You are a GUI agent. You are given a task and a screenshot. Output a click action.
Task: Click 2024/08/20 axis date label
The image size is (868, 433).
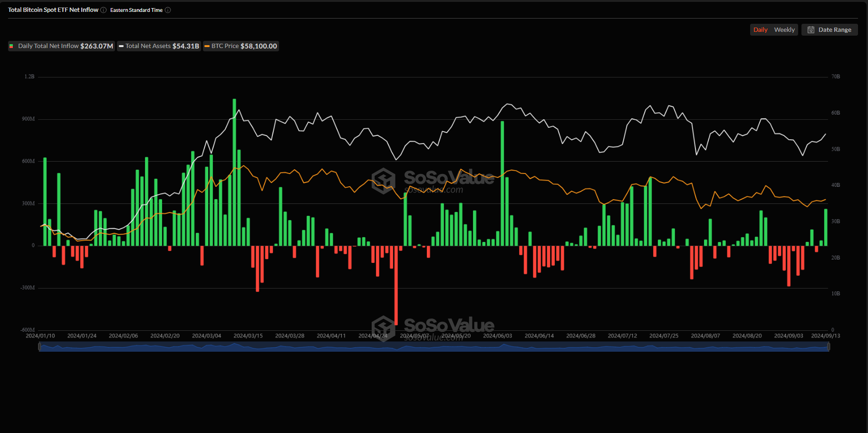pos(747,336)
